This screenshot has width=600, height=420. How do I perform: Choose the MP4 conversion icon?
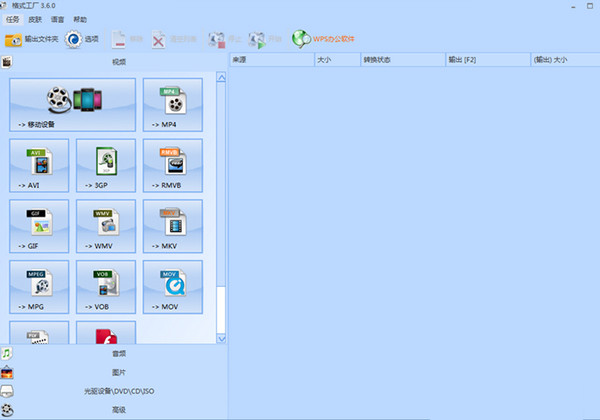tap(173, 104)
